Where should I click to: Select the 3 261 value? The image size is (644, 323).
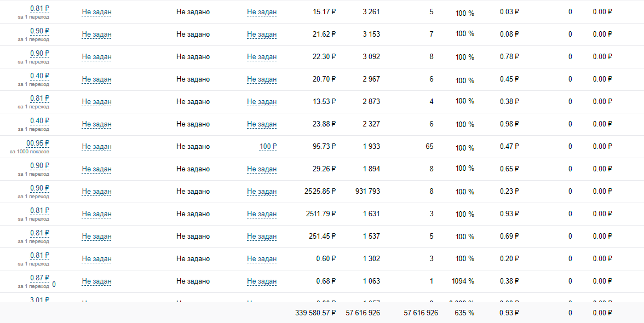(371, 11)
